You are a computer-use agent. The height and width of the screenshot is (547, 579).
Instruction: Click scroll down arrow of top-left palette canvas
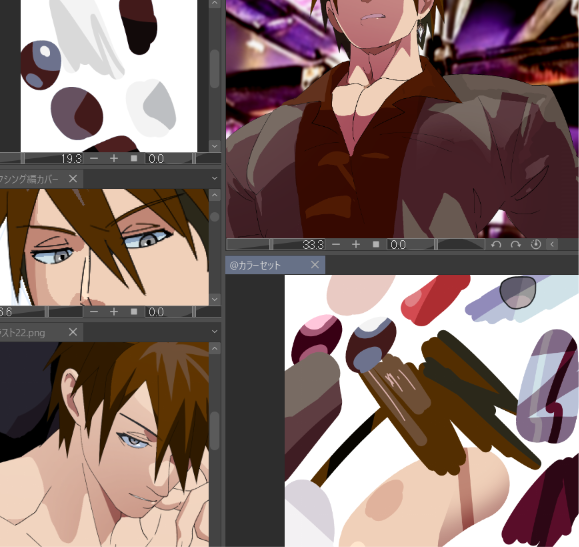(x=215, y=146)
